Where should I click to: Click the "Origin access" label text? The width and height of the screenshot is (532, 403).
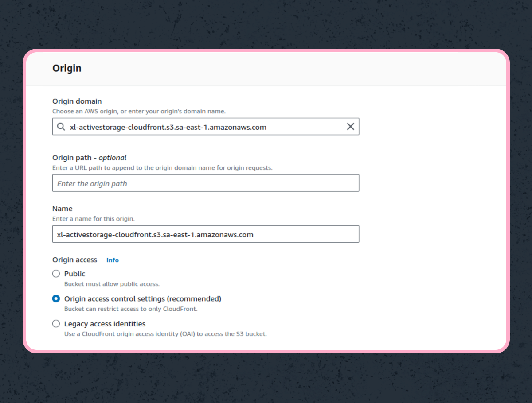74,260
